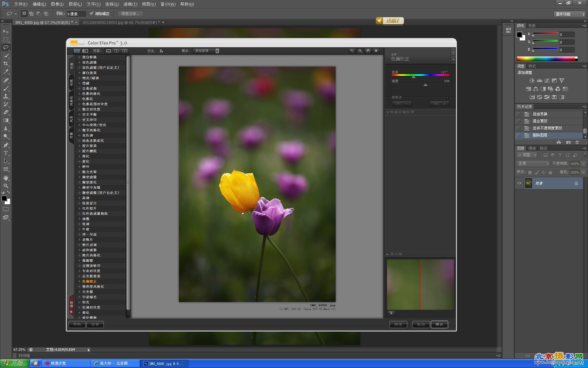Click the 取消 button in Color Efex
Image resolution: width=588 pixels, height=368 pixels.
tap(421, 324)
